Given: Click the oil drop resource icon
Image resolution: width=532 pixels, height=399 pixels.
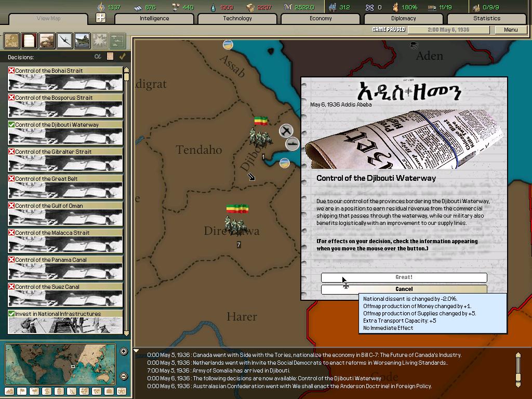Looking at the screenshot, I should pyautogui.click(x=213, y=7).
